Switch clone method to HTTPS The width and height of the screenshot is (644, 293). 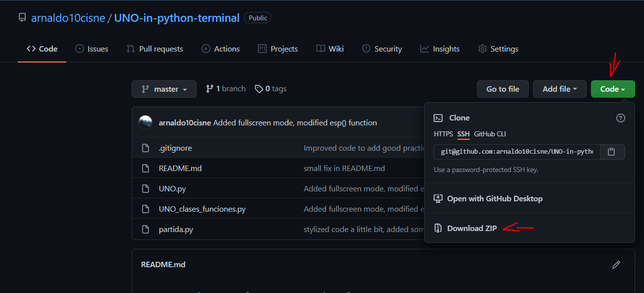point(443,134)
